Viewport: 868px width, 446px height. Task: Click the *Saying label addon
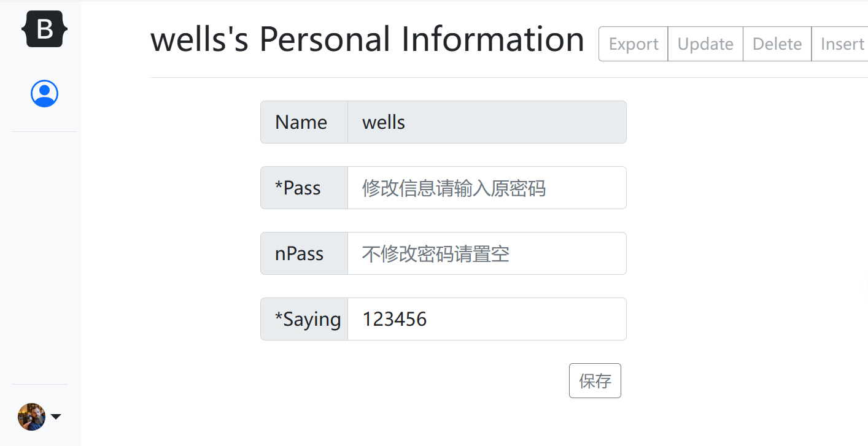[x=304, y=319]
